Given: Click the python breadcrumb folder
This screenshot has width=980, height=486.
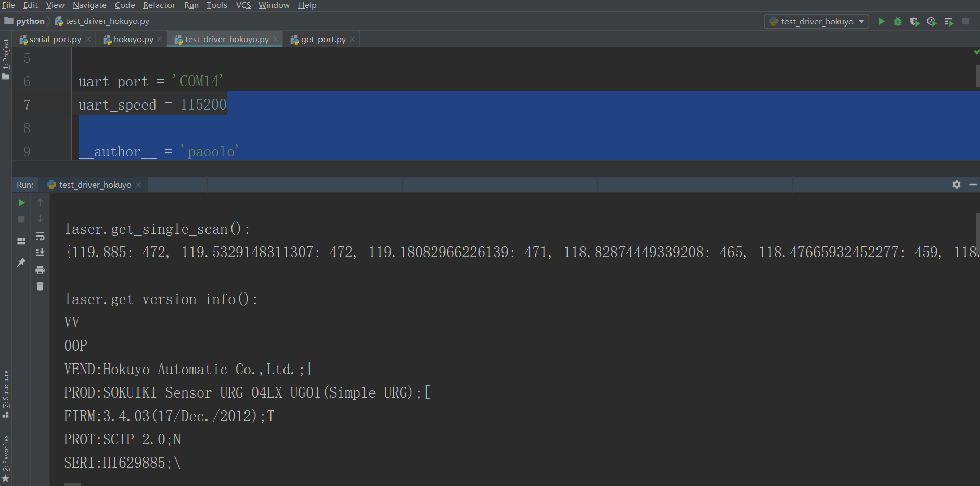Looking at the screenshot, I should [x=24, y=21].
